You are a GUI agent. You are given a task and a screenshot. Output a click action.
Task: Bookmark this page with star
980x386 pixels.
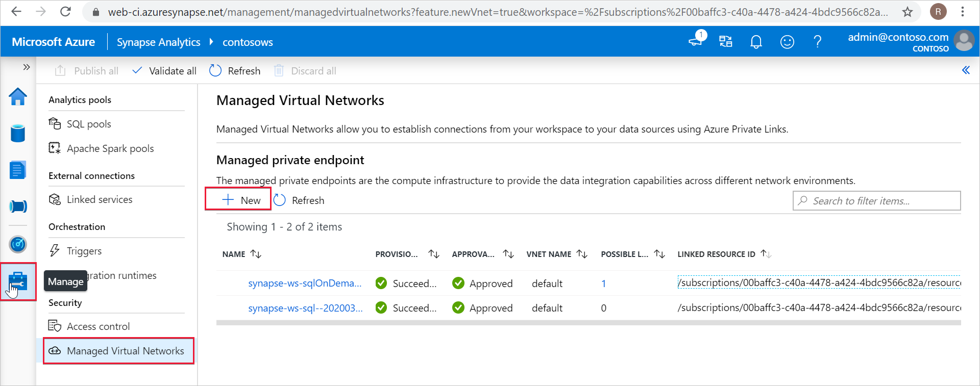[x=907, y=12]
